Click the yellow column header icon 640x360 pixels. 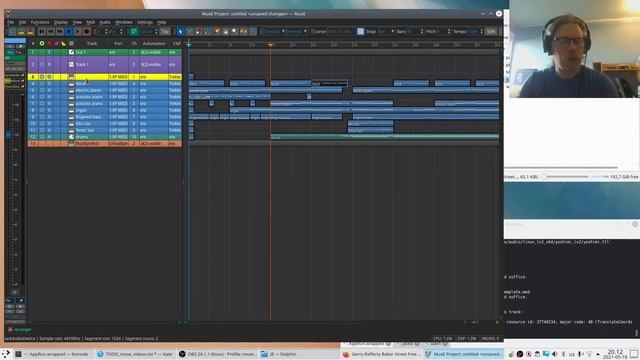point(64,43)
